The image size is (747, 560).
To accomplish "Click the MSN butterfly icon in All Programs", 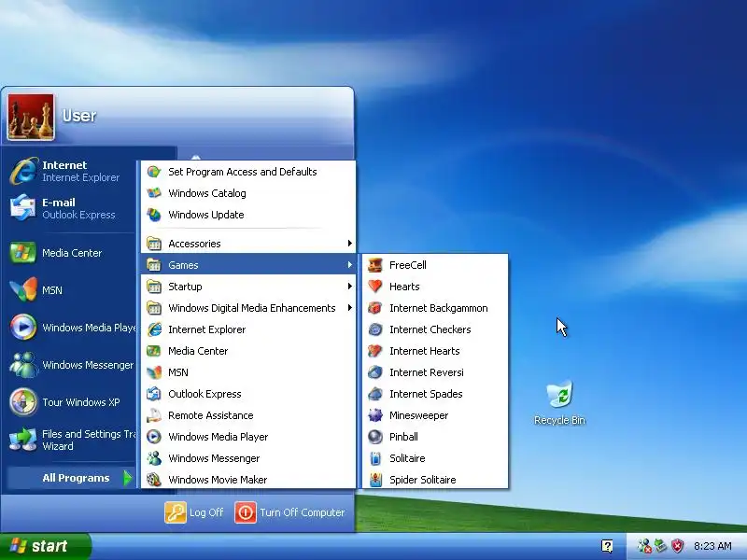I will [154, 372].
